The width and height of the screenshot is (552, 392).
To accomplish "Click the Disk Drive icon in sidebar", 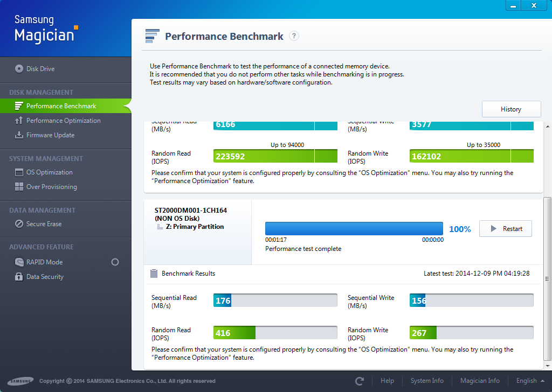I will click(x=19, y=68).
